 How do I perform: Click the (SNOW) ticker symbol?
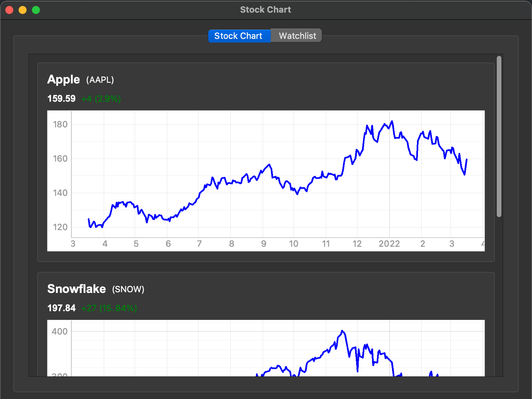(x=128, y=289)
